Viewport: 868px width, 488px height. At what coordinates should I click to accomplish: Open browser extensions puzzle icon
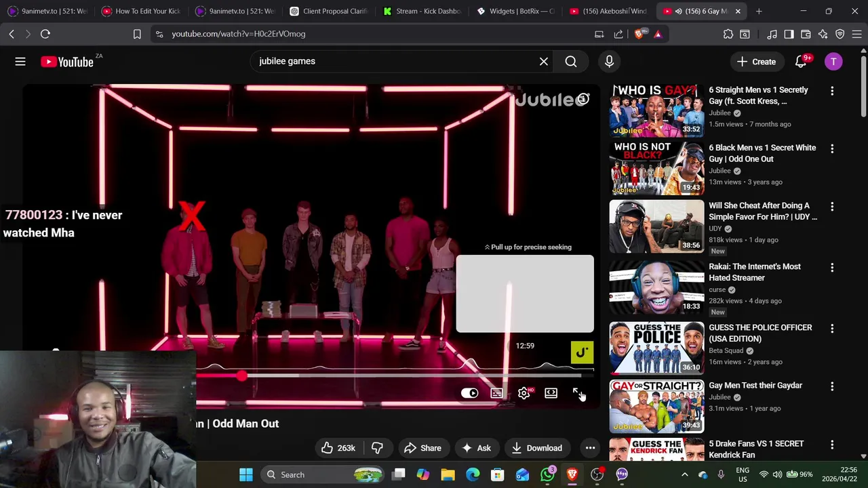point(728,34)
